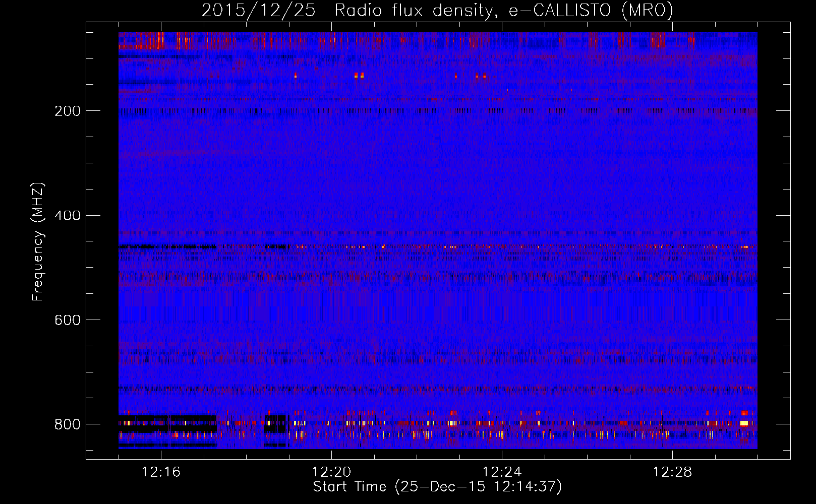This screenshot has width=816, height=504.
Task: Click the 12:28 time tick label
Action: coord(672,472)
